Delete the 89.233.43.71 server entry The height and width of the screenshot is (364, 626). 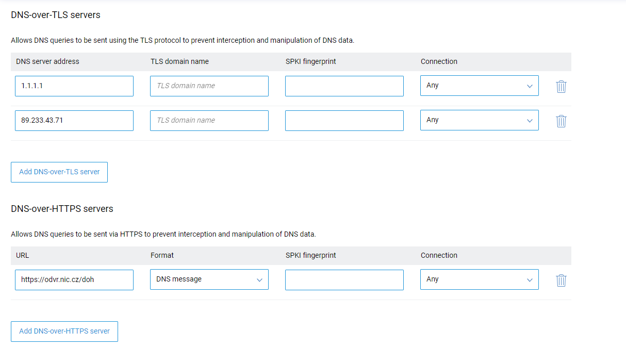[x=561, y=121]
